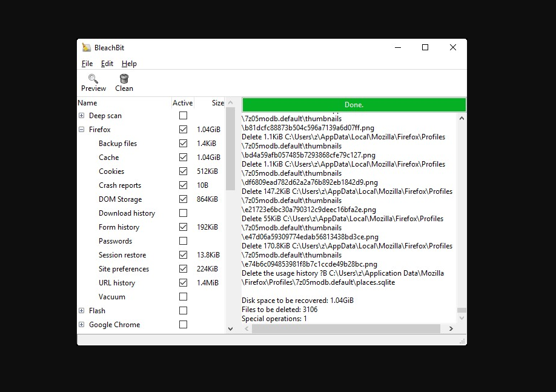Click the Preview magnifier icon
The height and width of the screenshot is (392, 556).
tap(93, 78)
